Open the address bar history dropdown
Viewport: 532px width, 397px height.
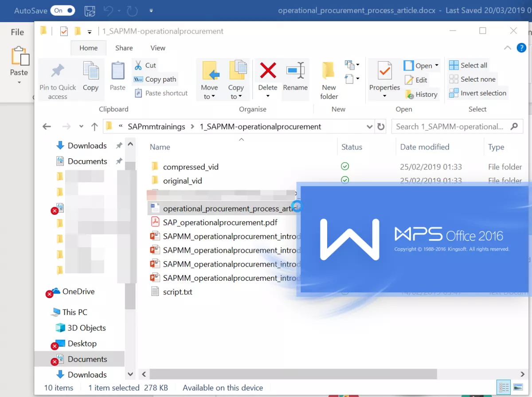(x=370, y=126)
